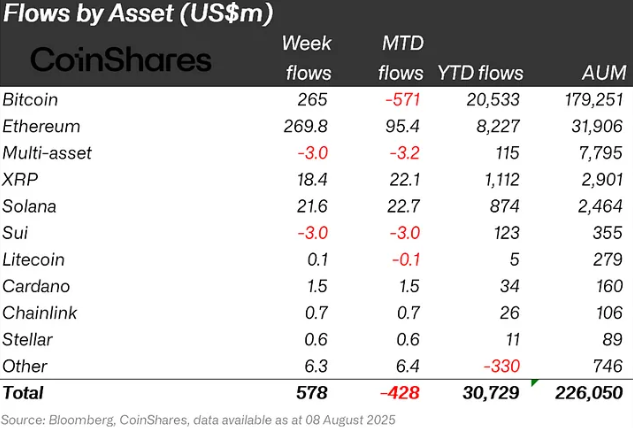The image size is (633, 428).
Task: Select the Week flows column header
Action: pyautogui.click(x=308, y=58)
